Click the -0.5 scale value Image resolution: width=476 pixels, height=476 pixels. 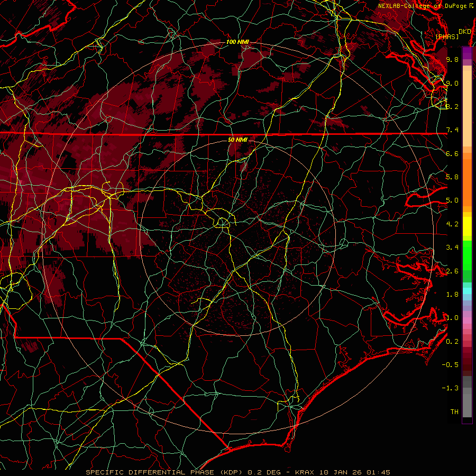(x=450, y=365)
